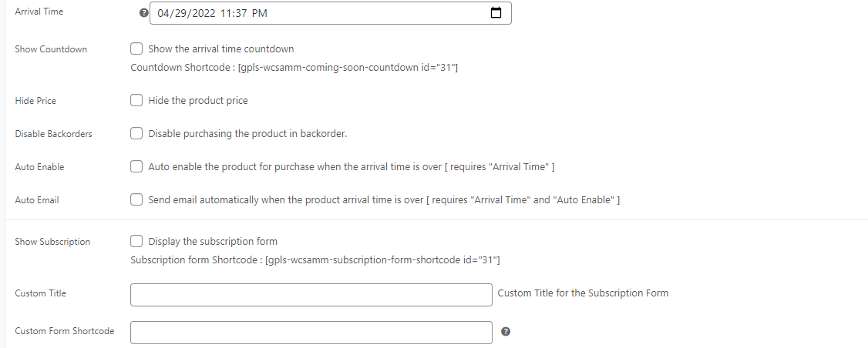The image size is (868, 348).
Task: Enable the Auto Email send checkbox
Action: pos(136,199)
